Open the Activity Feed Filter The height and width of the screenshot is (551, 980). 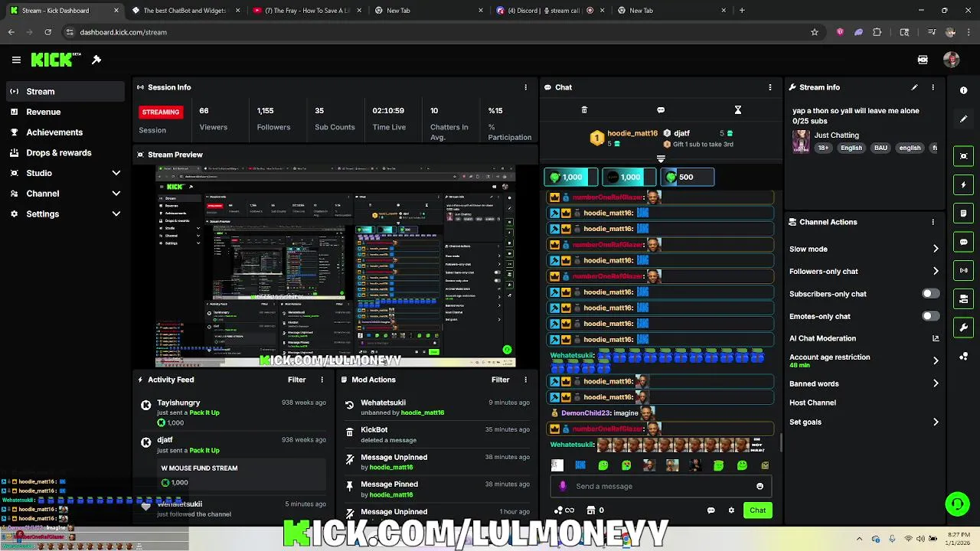click(297, 380)
